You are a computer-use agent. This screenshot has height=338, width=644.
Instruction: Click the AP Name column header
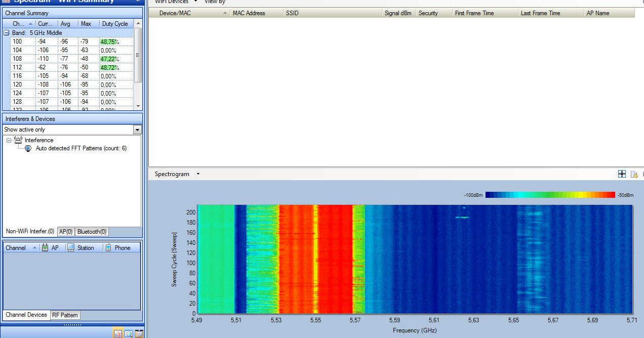(x=609, y=13)
